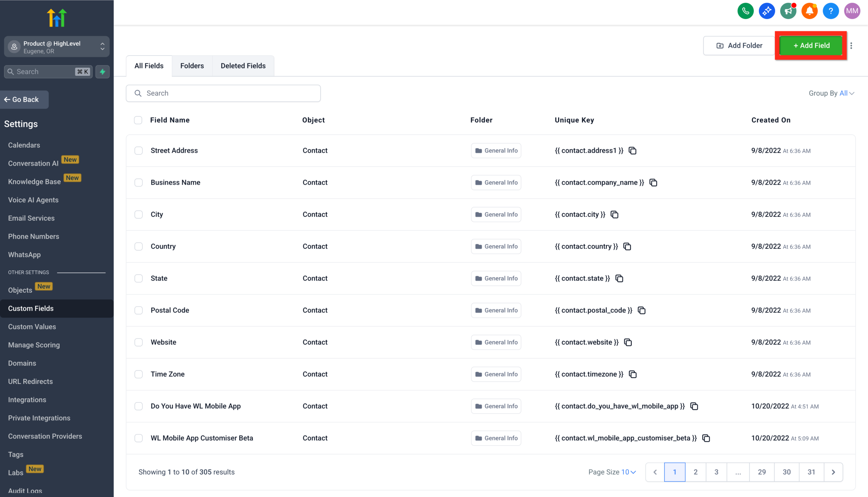Click the General Info folder tag on Time Zone row
The width and height of the screenshot is (868, 497).
[x=496, y=374]
